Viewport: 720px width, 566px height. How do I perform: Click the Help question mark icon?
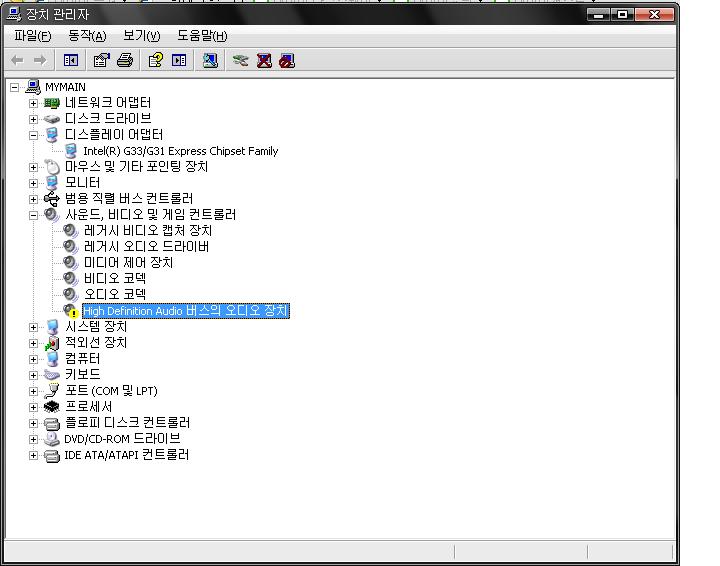pos(156,60)
